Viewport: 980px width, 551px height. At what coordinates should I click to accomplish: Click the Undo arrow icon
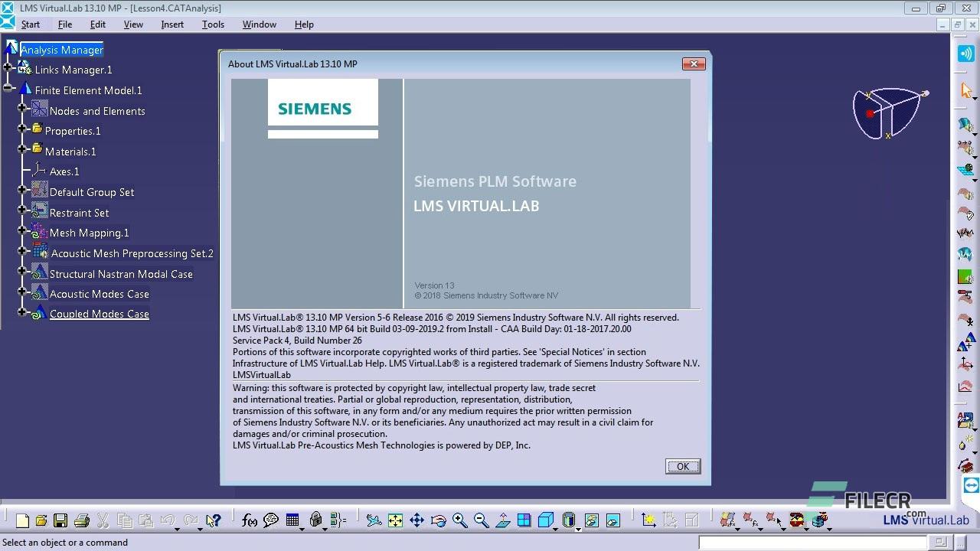tap(167, 521)
